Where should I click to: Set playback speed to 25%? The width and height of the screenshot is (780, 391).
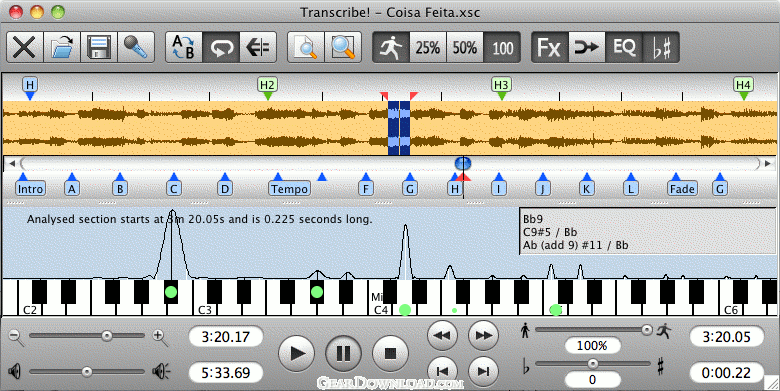click(x=428, y=48)
